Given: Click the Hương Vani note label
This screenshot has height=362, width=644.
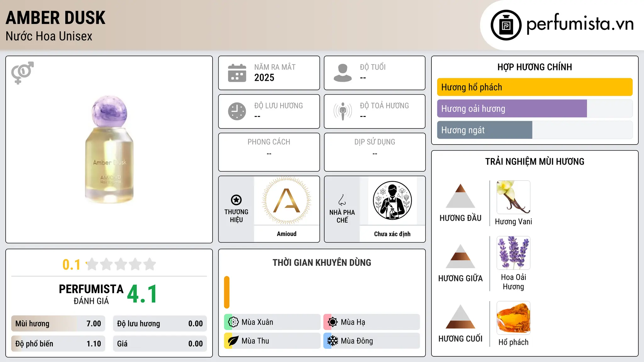Looking at the screenshot, I should point(514,222).
